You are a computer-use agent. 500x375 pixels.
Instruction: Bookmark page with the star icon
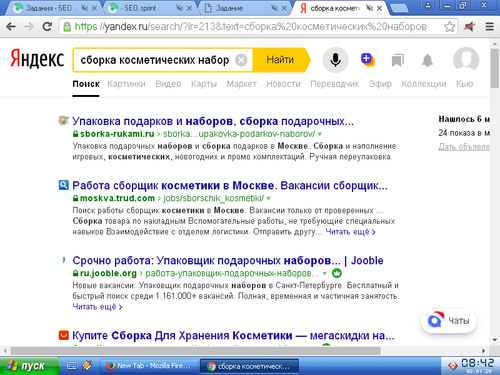[449, 26]
